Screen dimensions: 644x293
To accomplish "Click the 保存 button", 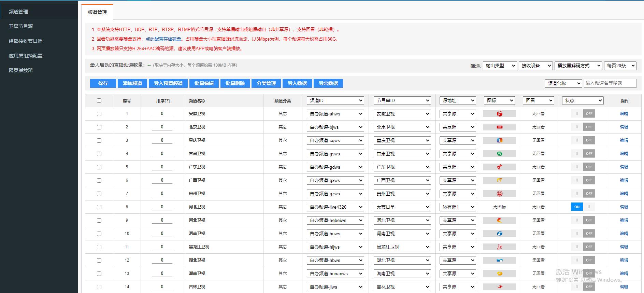I will 103,83.
